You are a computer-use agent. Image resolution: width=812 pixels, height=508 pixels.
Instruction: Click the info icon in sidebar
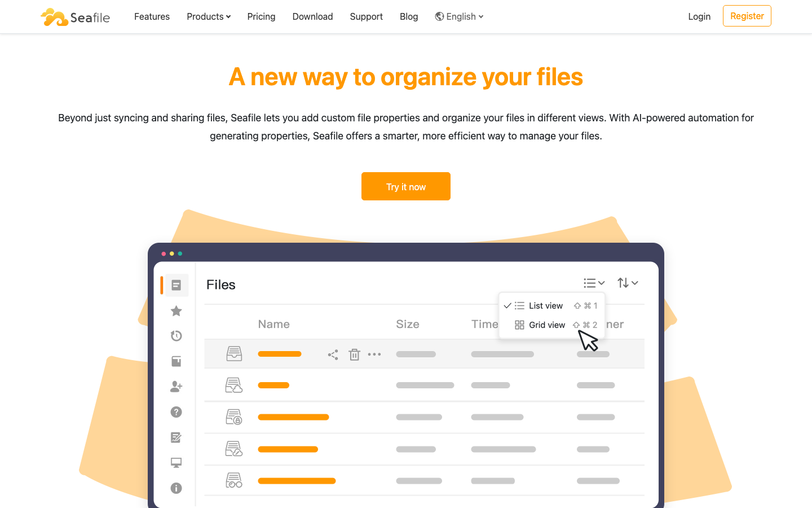[176, 488]
